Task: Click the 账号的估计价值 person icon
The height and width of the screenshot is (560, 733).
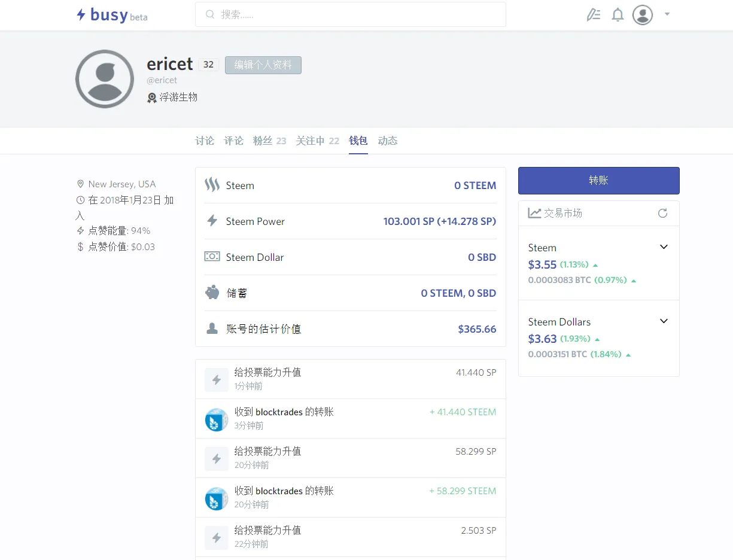Action: 212,328
